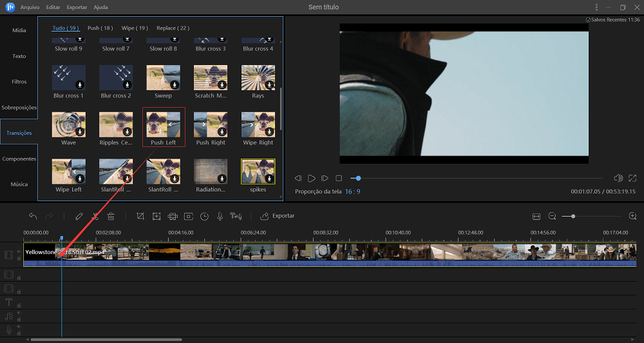Open the Texto panel
Image resolution: width=644 pixels, height=343 pixels.
(19, 56)
